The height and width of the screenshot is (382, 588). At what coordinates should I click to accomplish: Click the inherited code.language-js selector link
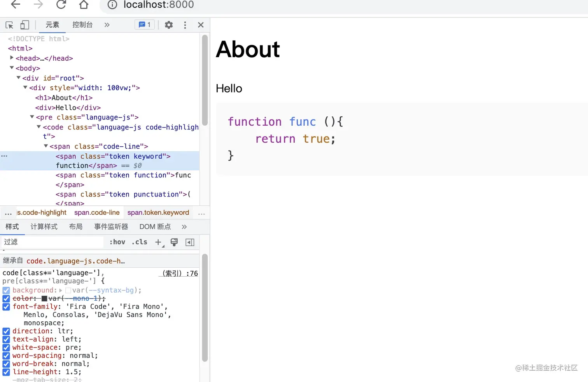tap(75, 261)
